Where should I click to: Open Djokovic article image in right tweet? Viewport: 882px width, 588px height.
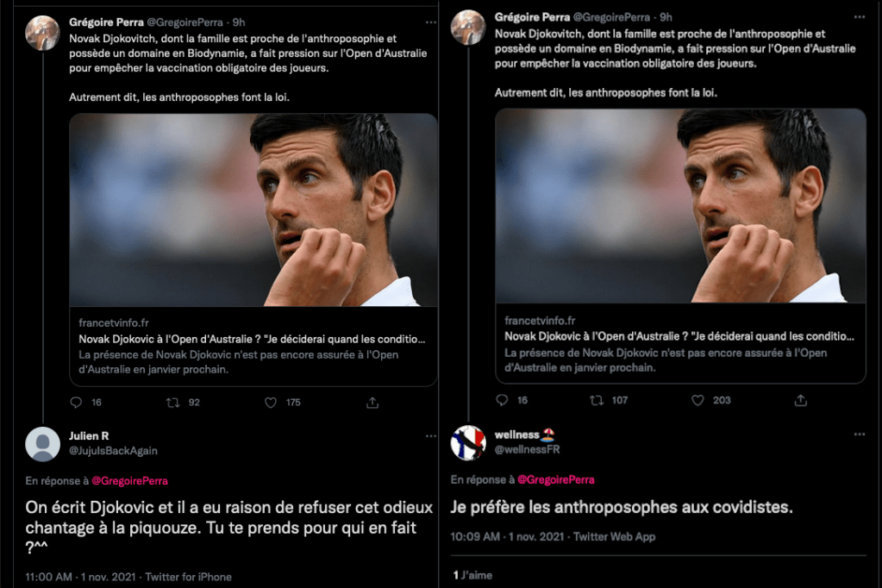[680, 207]
